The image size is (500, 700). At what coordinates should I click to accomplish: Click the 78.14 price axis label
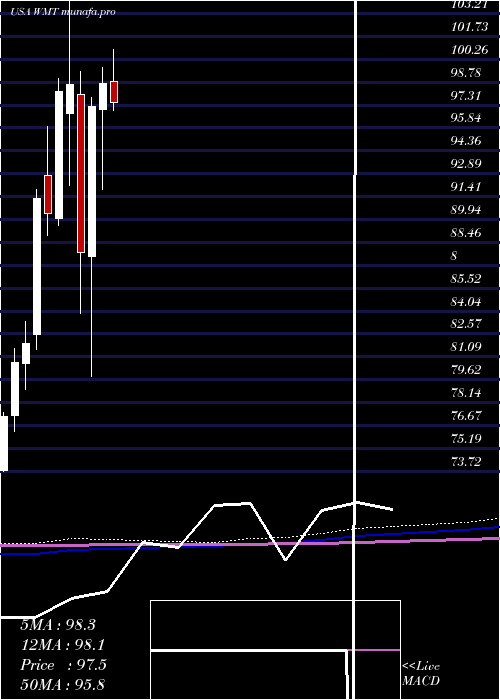point(466,393)
